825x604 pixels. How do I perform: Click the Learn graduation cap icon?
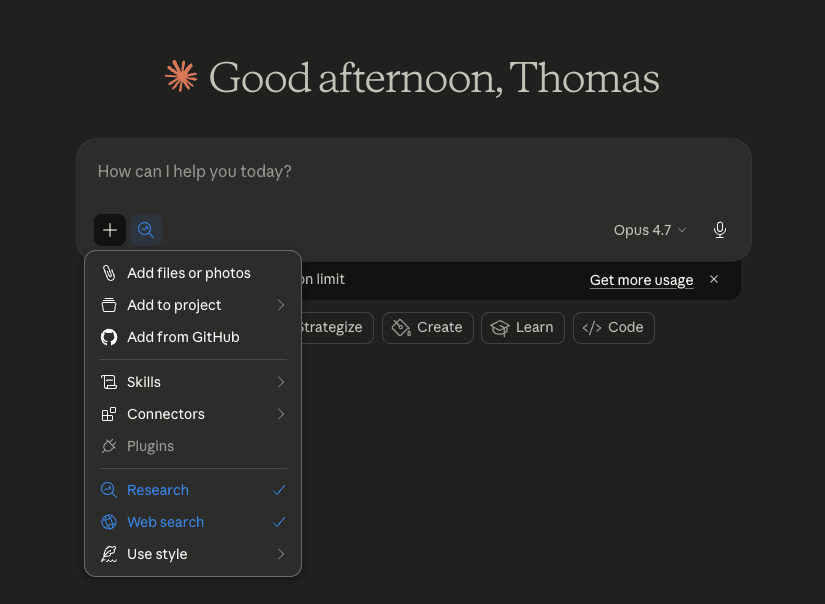tap(500, 328)
